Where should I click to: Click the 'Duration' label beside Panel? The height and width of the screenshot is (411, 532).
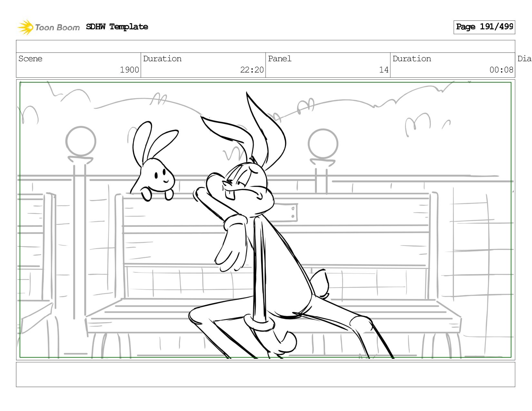[x=412, y=59]
